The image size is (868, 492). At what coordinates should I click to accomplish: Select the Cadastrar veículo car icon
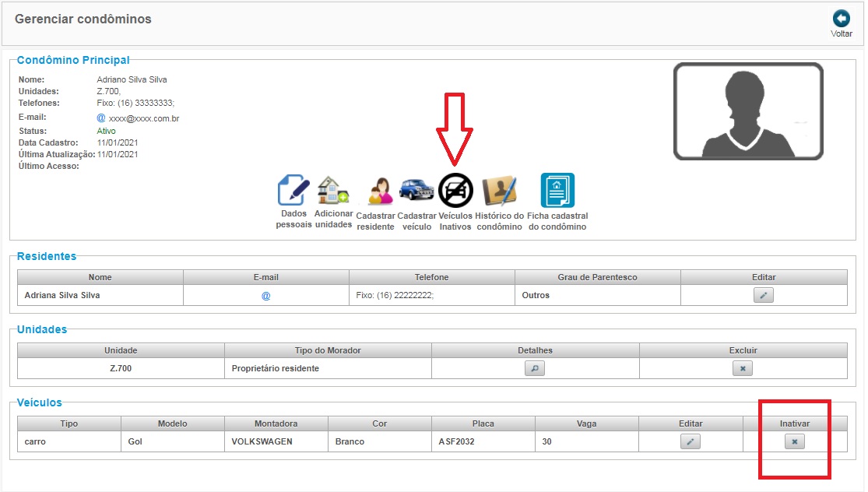click(x=416, y=190)
